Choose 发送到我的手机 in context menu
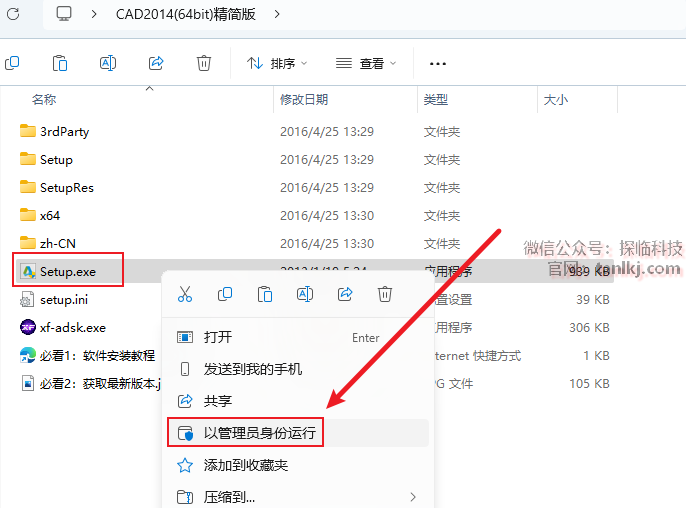686x508 pixels. (x=298, y=369)
